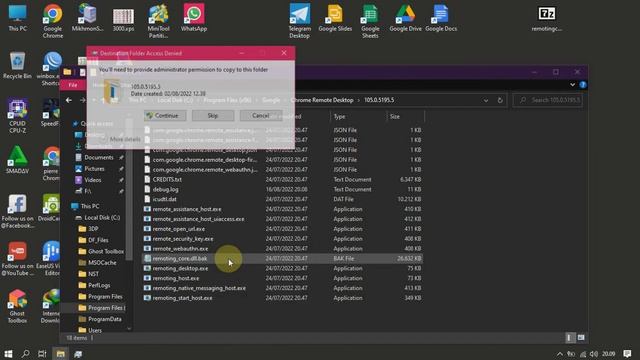Viewport: 640px width, 360px height.
Task: Open Windows Start menu
Action: (x=8, y=353)
